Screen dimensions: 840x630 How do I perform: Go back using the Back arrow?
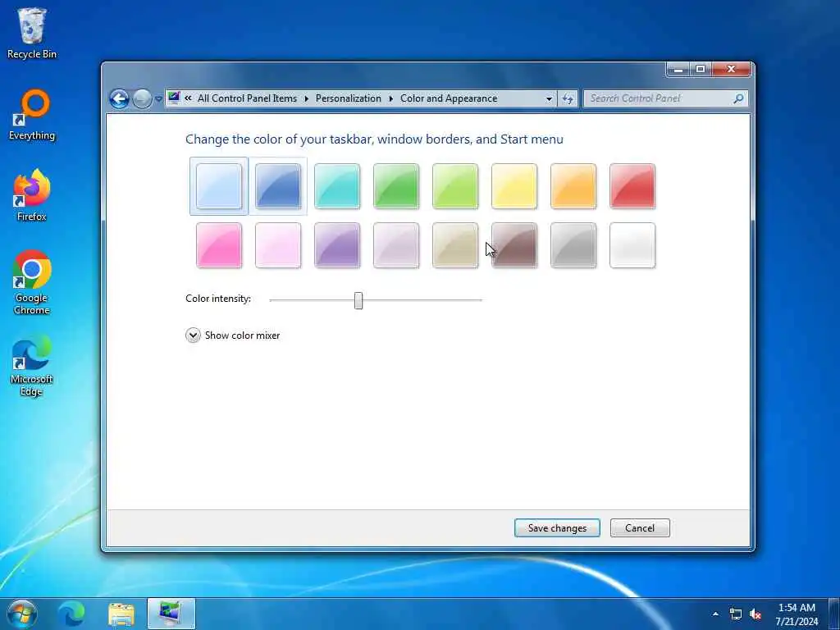click(x=120, y=98)
